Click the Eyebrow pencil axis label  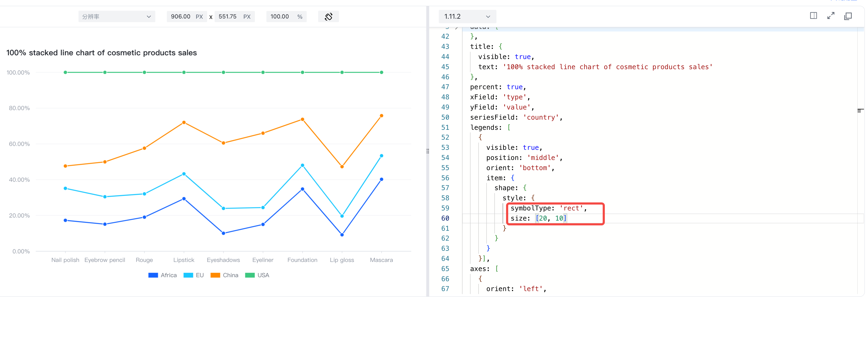pyautogui.click(x=105, y=260)
